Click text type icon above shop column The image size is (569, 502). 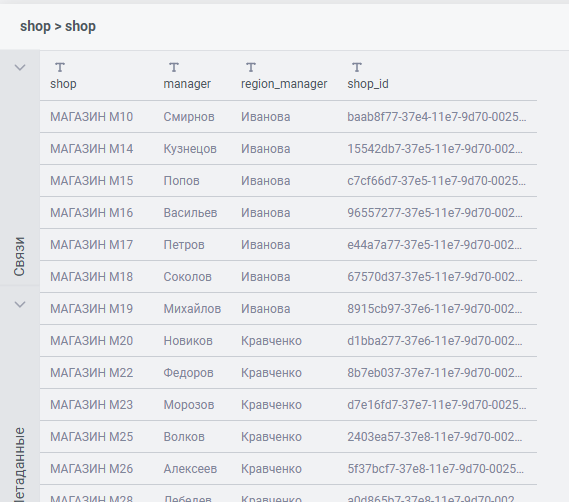pos(60,68)
